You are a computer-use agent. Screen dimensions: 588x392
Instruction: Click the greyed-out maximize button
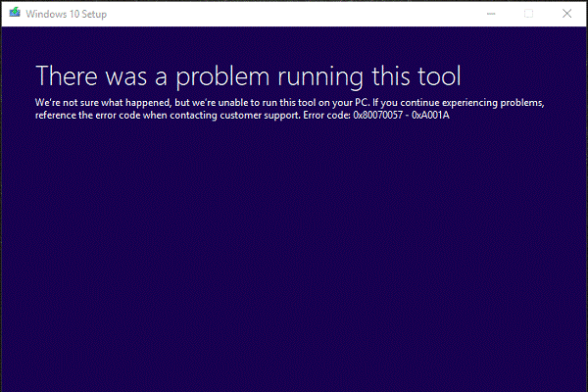pyautogui.click(x=529, y=13)
